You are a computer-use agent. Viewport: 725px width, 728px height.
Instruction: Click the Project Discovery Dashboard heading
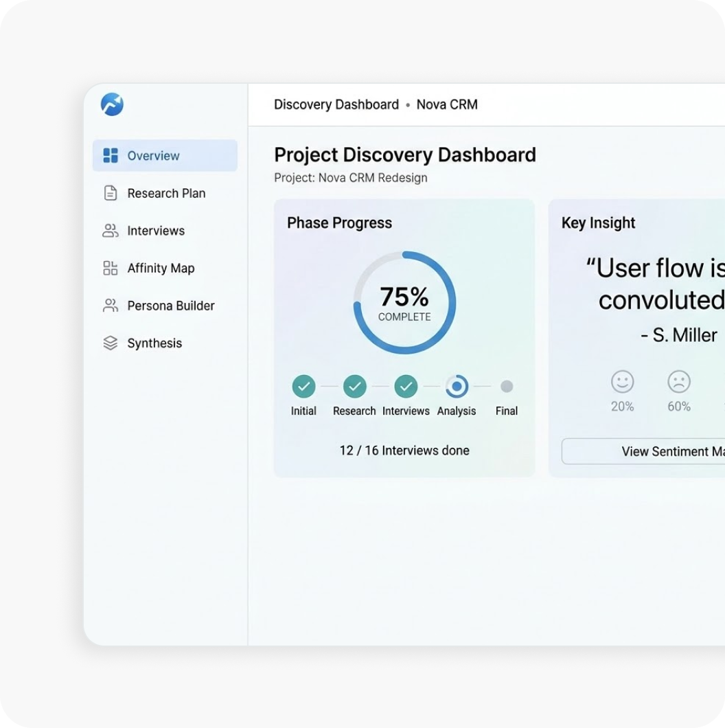click(x=405, y=155)
